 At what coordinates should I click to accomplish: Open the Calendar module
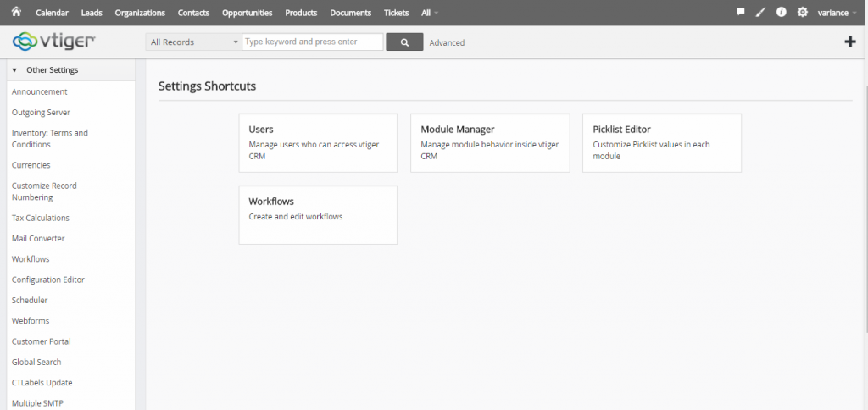click(x=52, y=13)
